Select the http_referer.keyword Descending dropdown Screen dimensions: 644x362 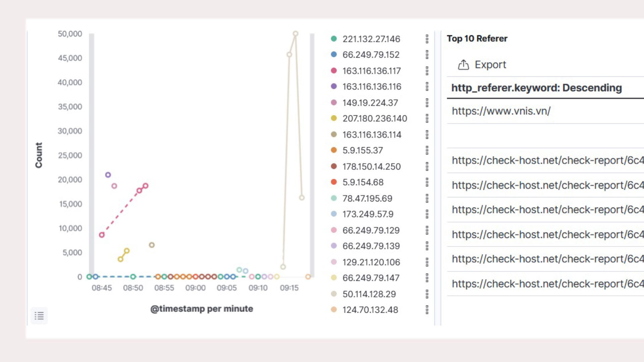click(x=536, y=87)
